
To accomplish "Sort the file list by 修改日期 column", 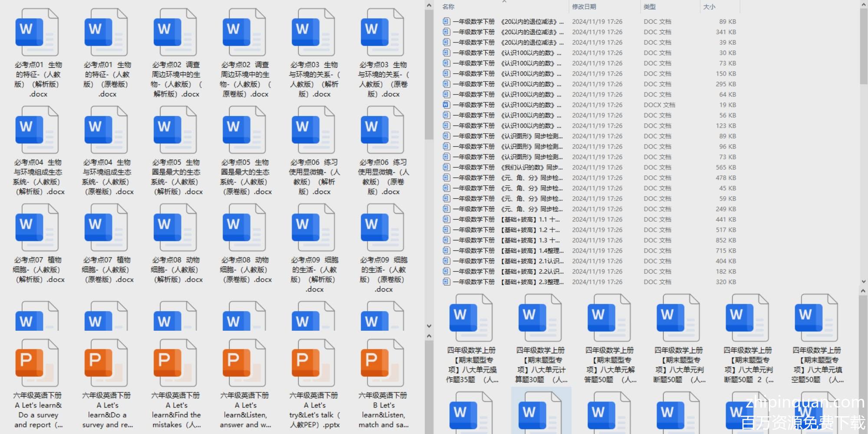I will [x=584, y=7].
